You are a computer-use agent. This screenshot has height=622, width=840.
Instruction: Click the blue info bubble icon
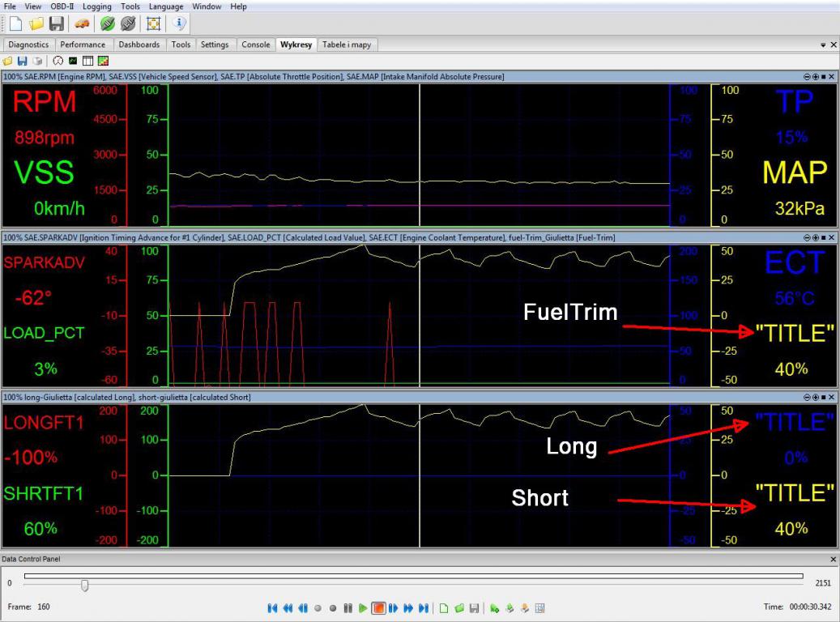tap(179, 23)
